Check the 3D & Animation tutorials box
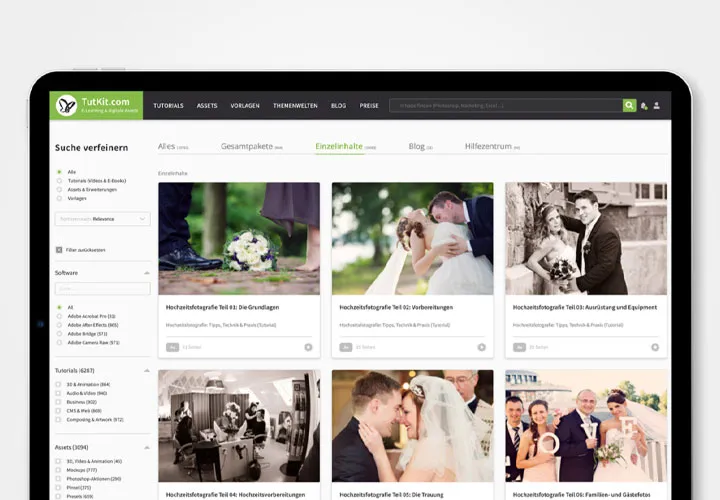 pos(58,384)
